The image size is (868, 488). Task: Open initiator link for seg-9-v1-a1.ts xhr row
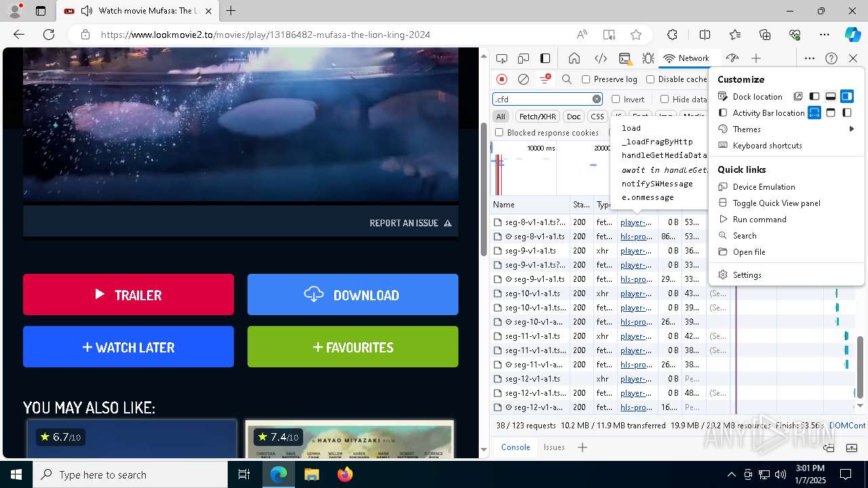click(635, 251)
